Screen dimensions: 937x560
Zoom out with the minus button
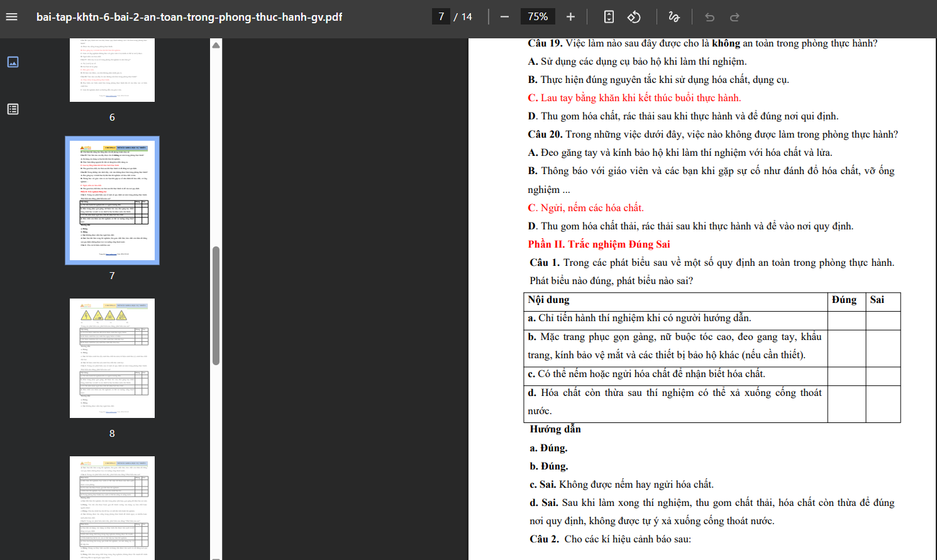(x=504, y=17)
